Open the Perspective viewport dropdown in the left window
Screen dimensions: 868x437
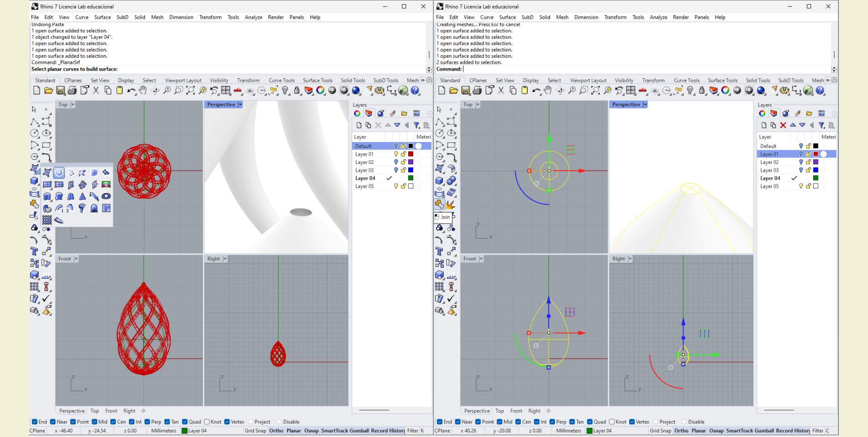tap(240, 105)
